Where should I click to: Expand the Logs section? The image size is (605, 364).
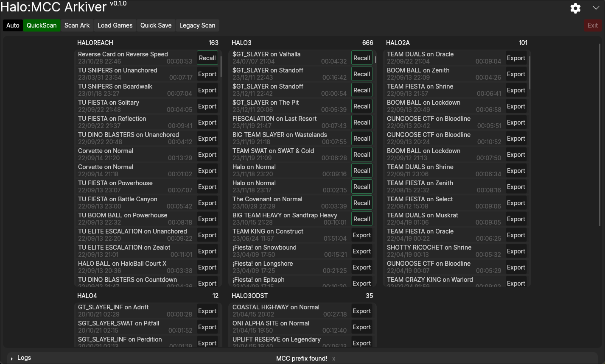click(x=20, y=358)
